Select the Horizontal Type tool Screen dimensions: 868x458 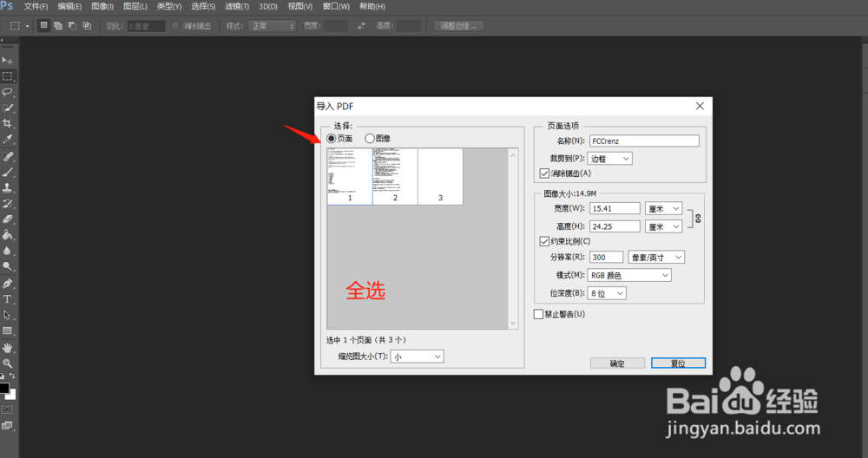click(7, 299)
